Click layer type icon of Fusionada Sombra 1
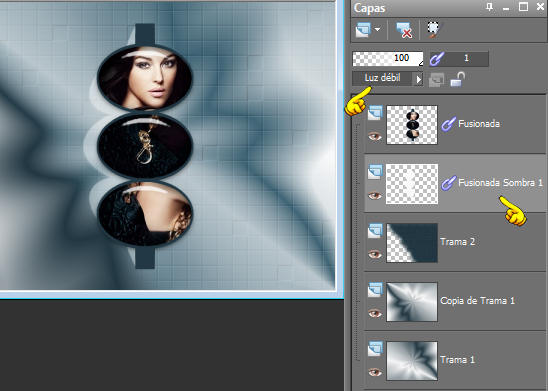The height and width of the screenshot is (391, 548). 375,172
